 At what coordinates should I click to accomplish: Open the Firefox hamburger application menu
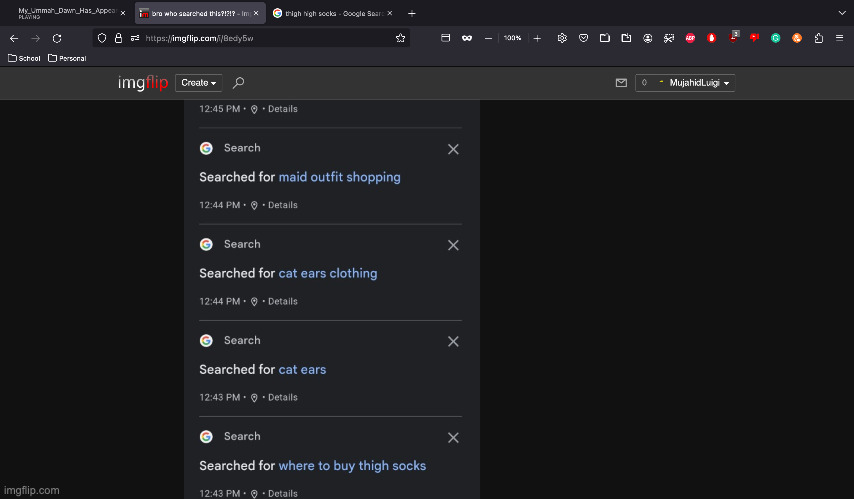pyautogui.click(x=839, y=38)
